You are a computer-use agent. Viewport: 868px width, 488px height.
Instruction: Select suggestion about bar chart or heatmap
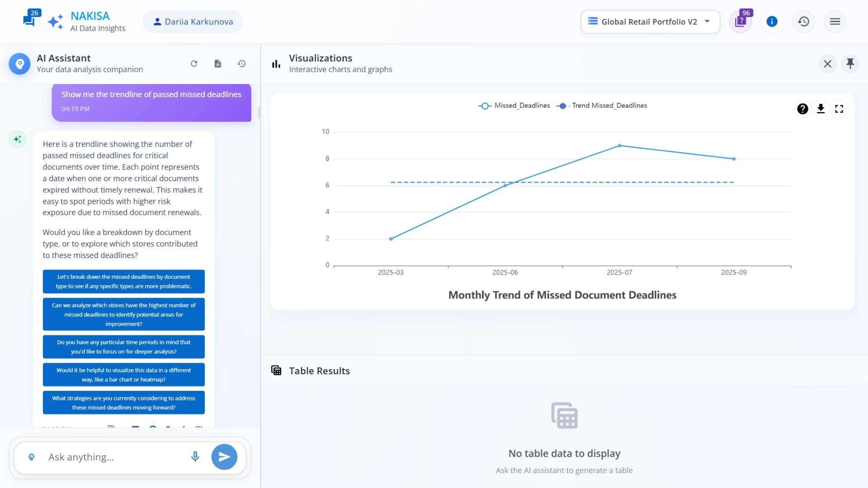pos(123,375)
